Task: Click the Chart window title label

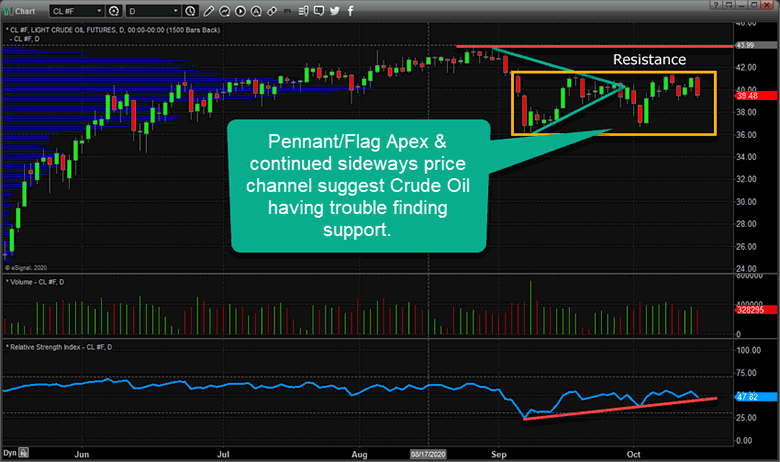Action: [25, 11]
